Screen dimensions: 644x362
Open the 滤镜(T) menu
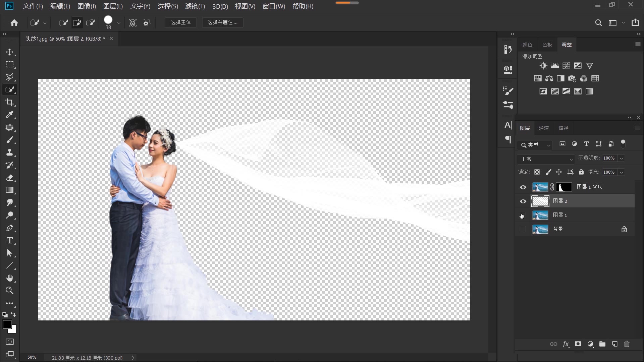pos(195,6)
